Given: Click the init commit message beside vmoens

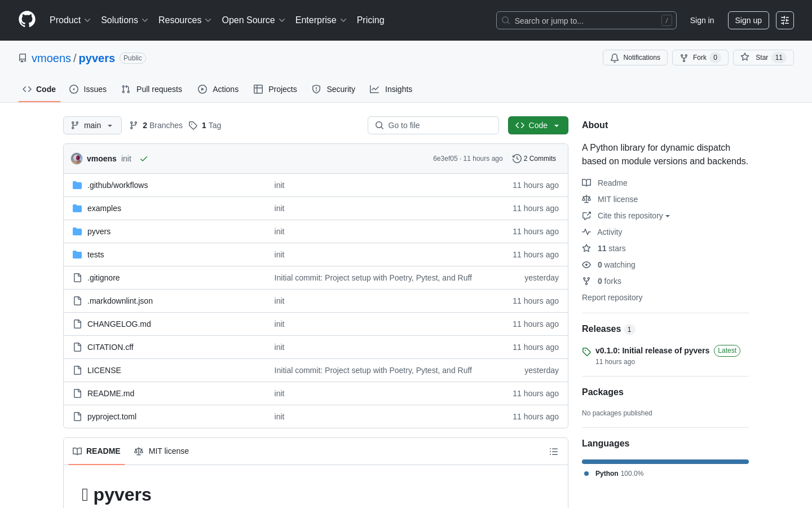Looking at the screenshot, I should (x=126, y=159).
